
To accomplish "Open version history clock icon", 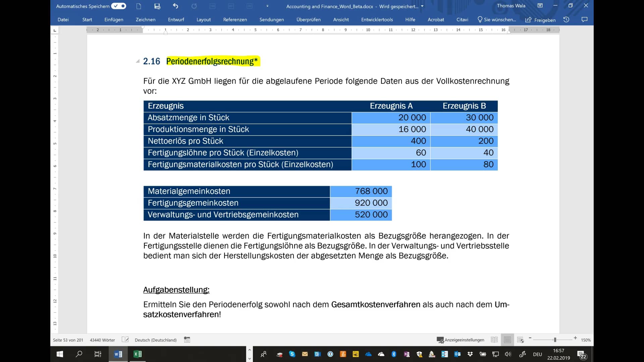I will [x=567, y=19].
